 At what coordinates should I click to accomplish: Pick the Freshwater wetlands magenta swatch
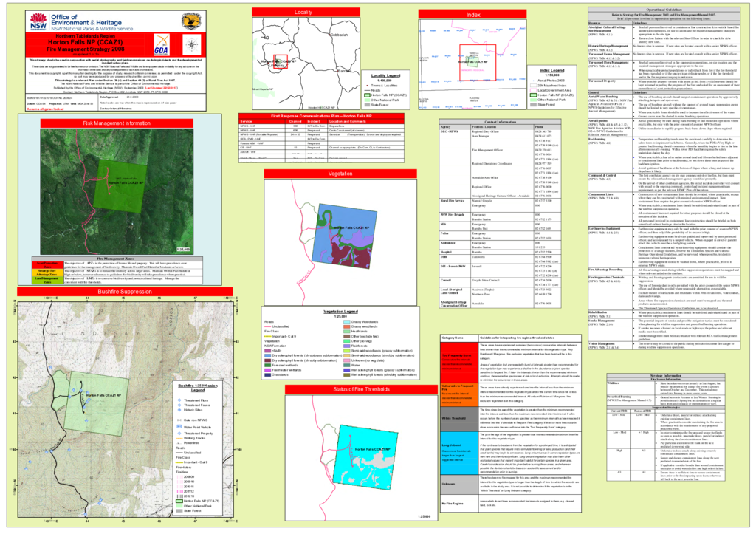point(267,370)
